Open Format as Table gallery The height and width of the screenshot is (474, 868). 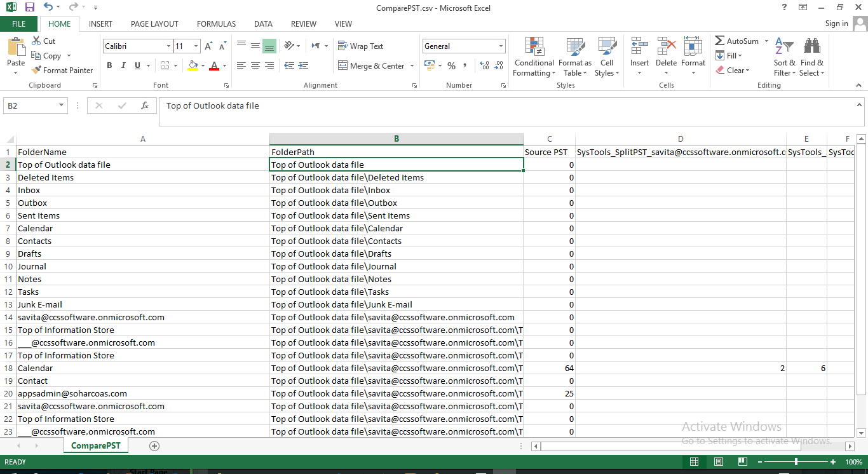[574, 57]
